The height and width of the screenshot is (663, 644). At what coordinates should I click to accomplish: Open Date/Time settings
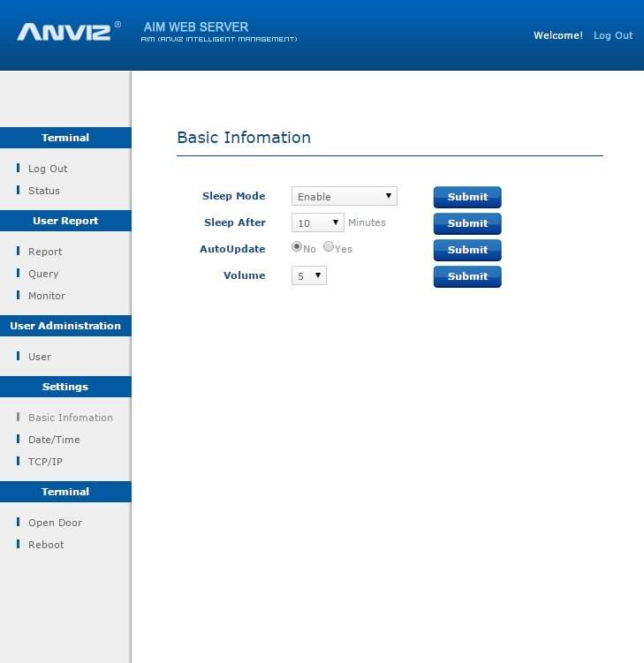coord(54,440)
